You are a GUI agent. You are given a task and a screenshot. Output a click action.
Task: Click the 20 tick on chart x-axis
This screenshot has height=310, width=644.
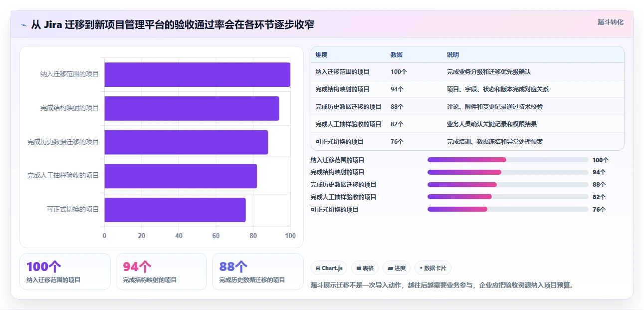point(142,236)
